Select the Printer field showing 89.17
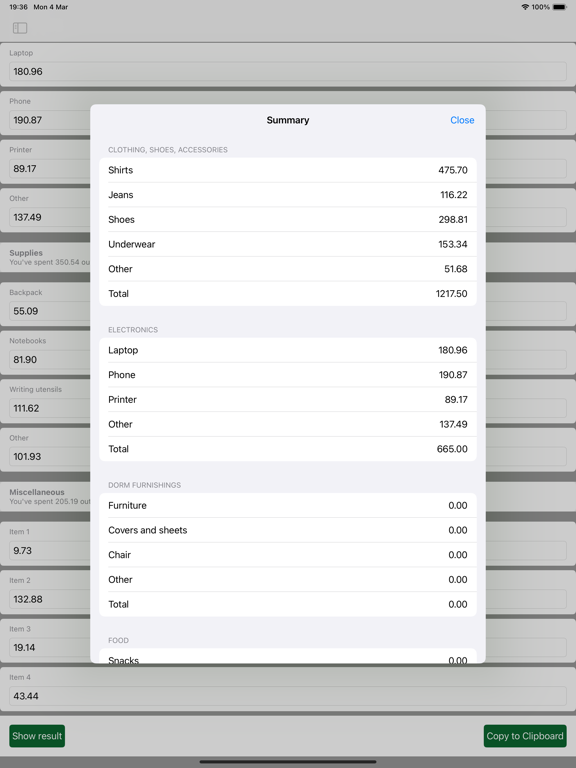This screenshot has height=768, width=576. (x=49, y=168)
